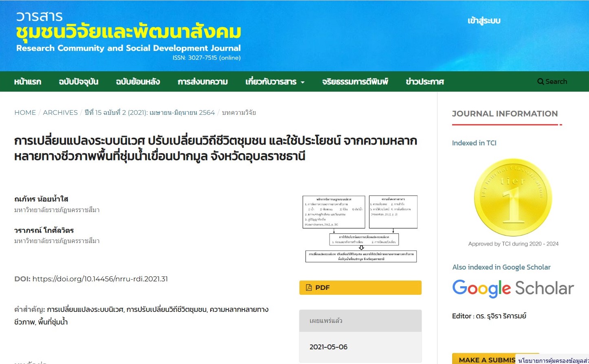Click the Make a Submission button
This screenshot has width=589, height=364.
485,359
